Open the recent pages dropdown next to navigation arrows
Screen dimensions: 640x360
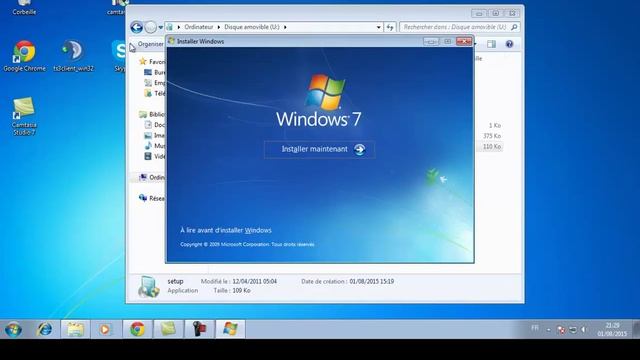160,27
